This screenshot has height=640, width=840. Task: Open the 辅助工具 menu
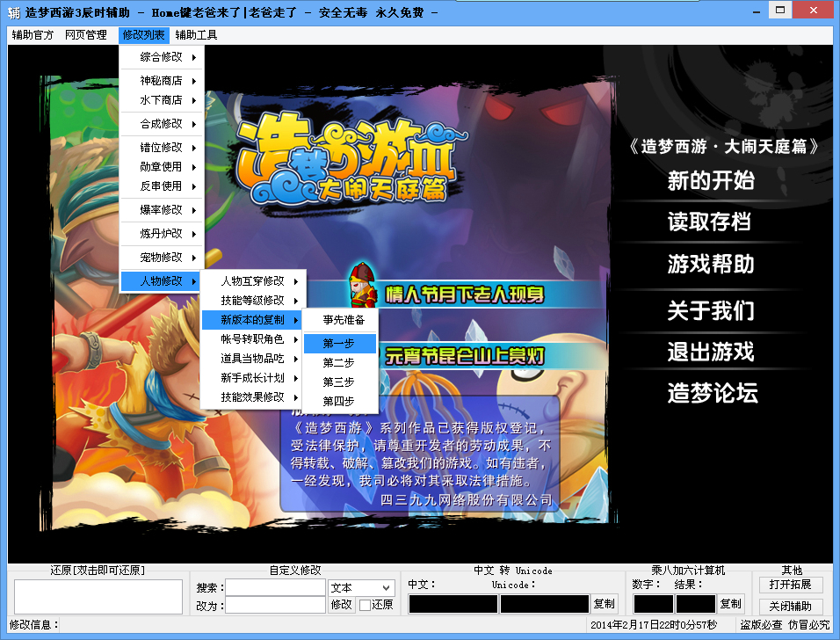coord(196,35)
